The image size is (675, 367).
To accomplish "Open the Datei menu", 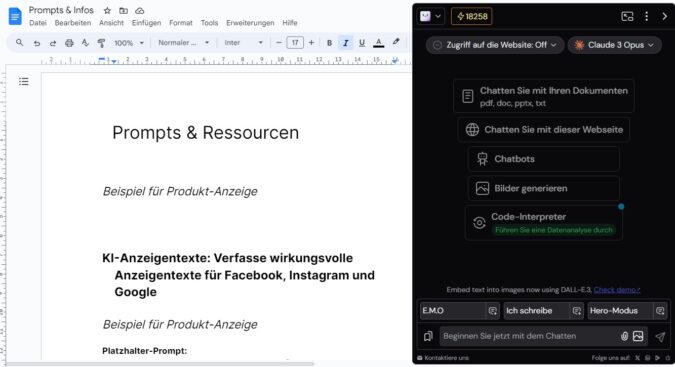I will tap(38, 23).
